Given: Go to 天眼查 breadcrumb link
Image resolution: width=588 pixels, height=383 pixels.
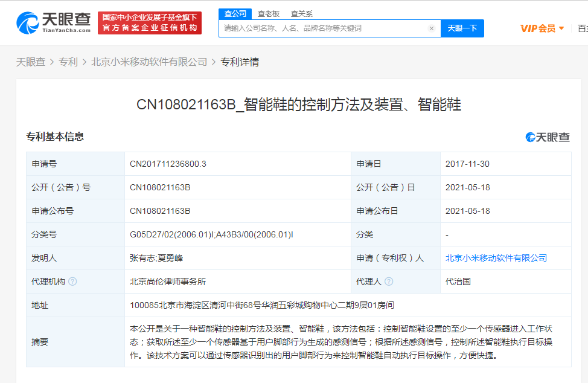Looking at the screenshot, I should tap(31, 62).
